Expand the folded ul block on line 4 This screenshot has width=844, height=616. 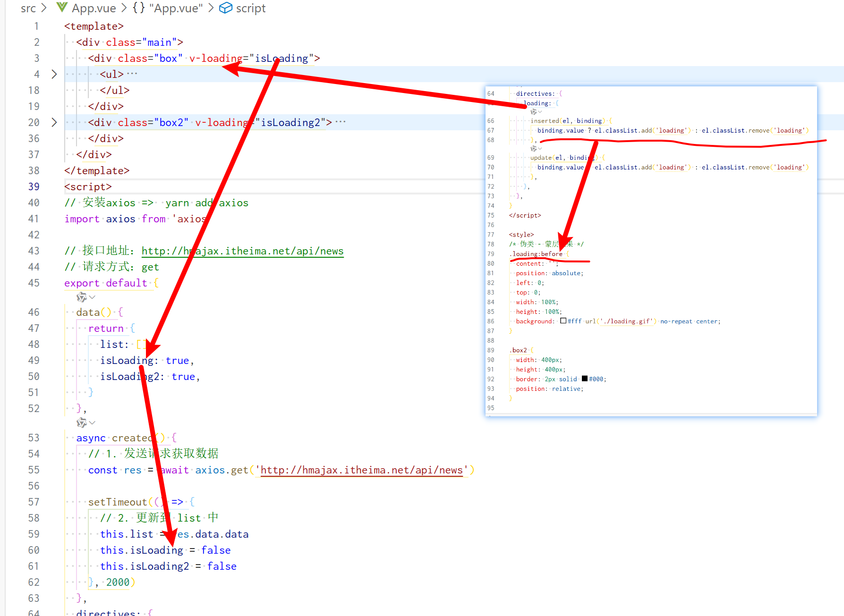54,74
